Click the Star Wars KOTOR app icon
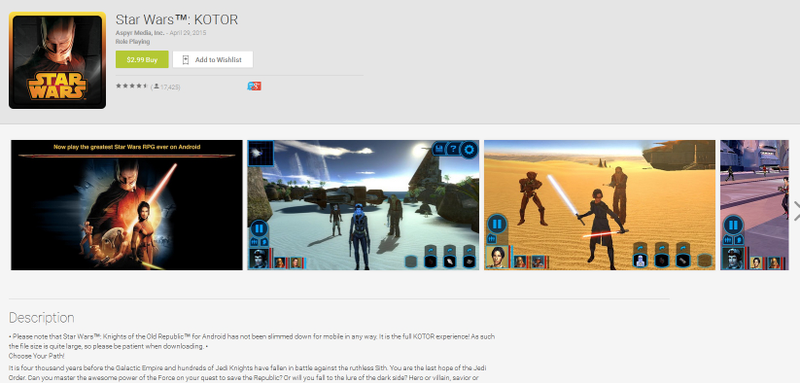Viewport: 800px width, 383px height. 57,60
